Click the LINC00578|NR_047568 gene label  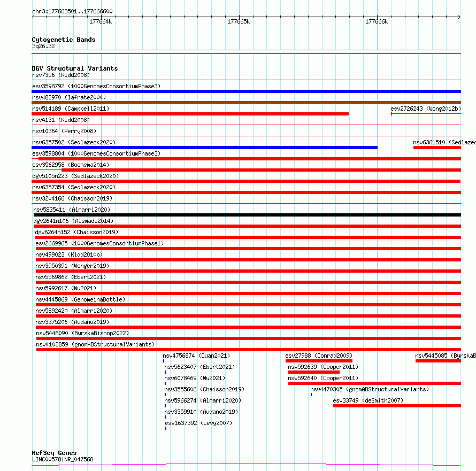pos(63,459)
